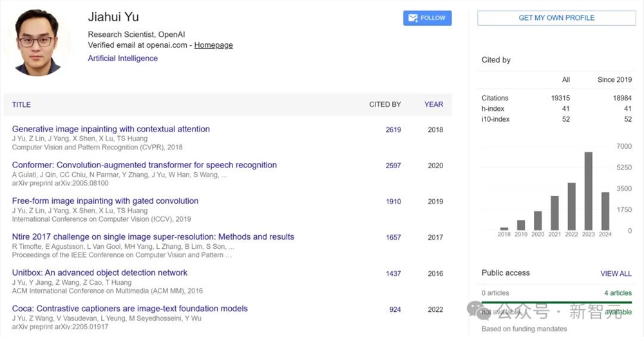Click the 4 articles available link
This screenshot has height=337, width=644.
click(618, 293)
